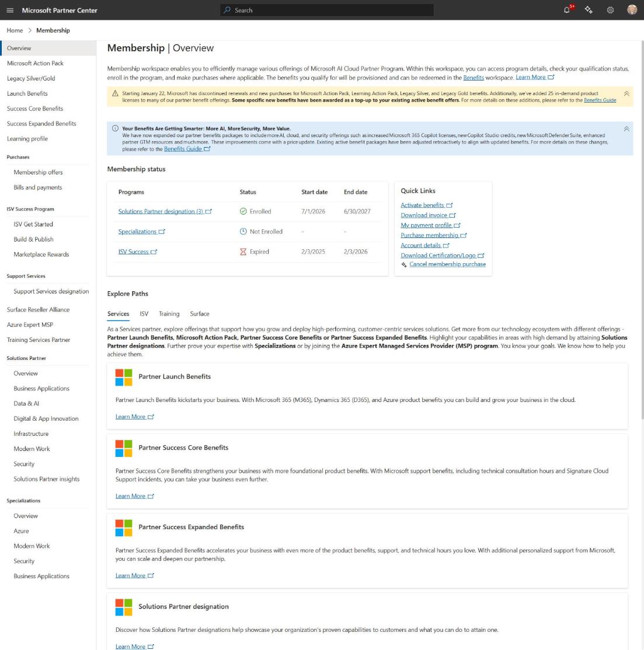Screen dimensions: 644x650
Task: Navigate to Home in the breadcrumb
Action: tap(15, 30)
